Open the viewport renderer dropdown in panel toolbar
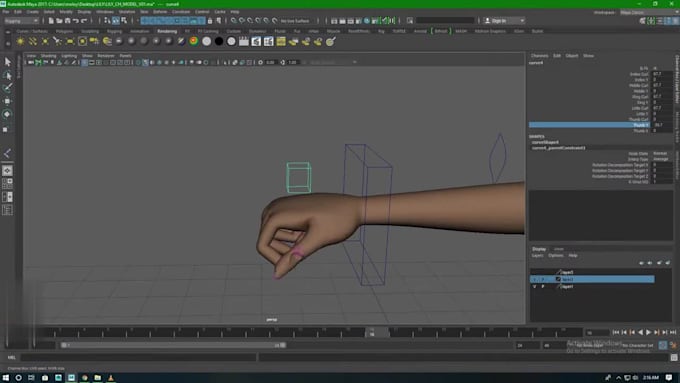 [x=333, y=62]
